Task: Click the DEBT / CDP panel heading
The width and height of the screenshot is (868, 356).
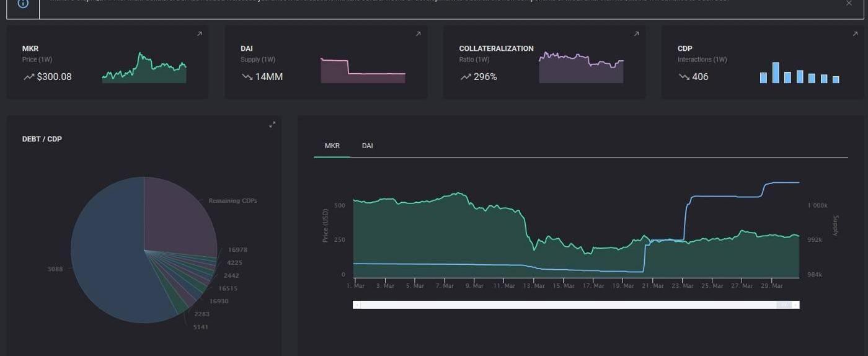Action: click(42, 139)
